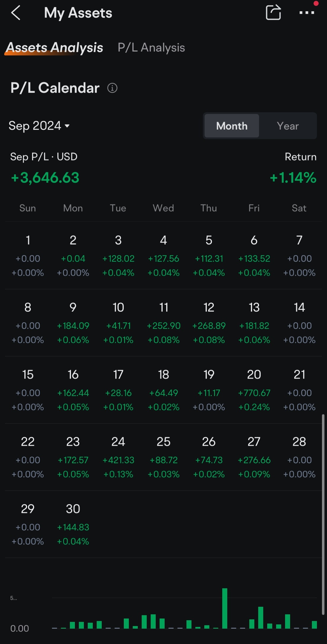Expand the Sep 2024 month dropdown
This screenshot has width=327, height=644.
[39, 126]
